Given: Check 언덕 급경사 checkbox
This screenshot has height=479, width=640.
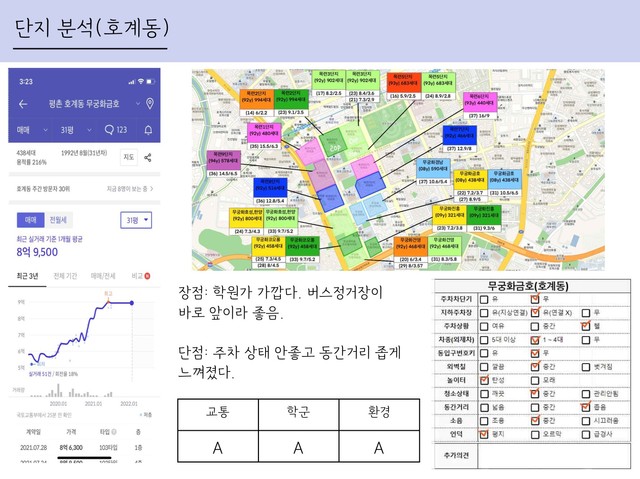Looking at the screenshot, I should point(586,435).
